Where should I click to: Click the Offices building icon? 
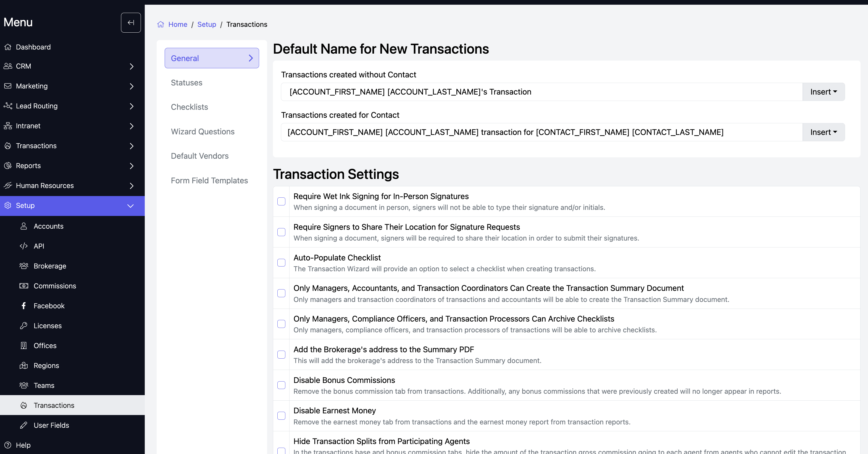(23, 345)
